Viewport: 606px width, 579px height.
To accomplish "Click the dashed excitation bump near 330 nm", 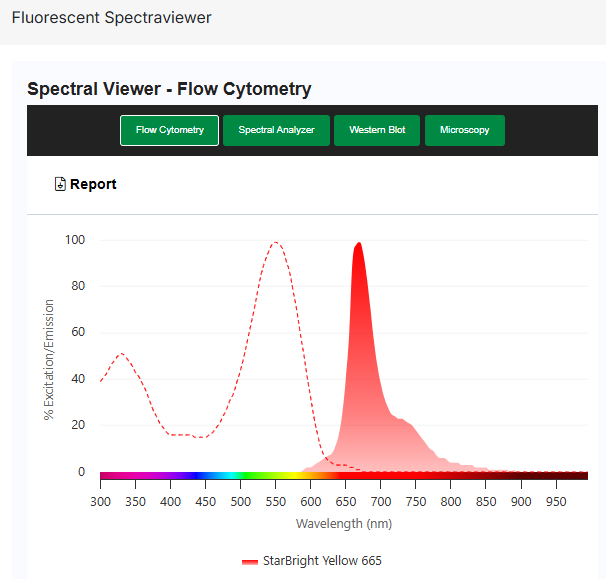I will [121, 354].
